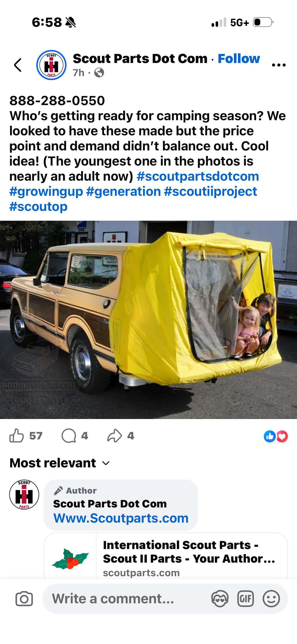Like the post with thumbs-up icon
297x644 pixels.
tap(17, 436)
